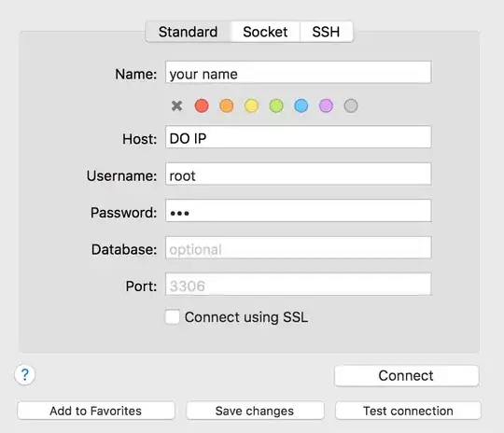Image resolution: width=504 pixels, height=433 pixels.
Task: Open the SSH connection tab
Action: [326, 32]
